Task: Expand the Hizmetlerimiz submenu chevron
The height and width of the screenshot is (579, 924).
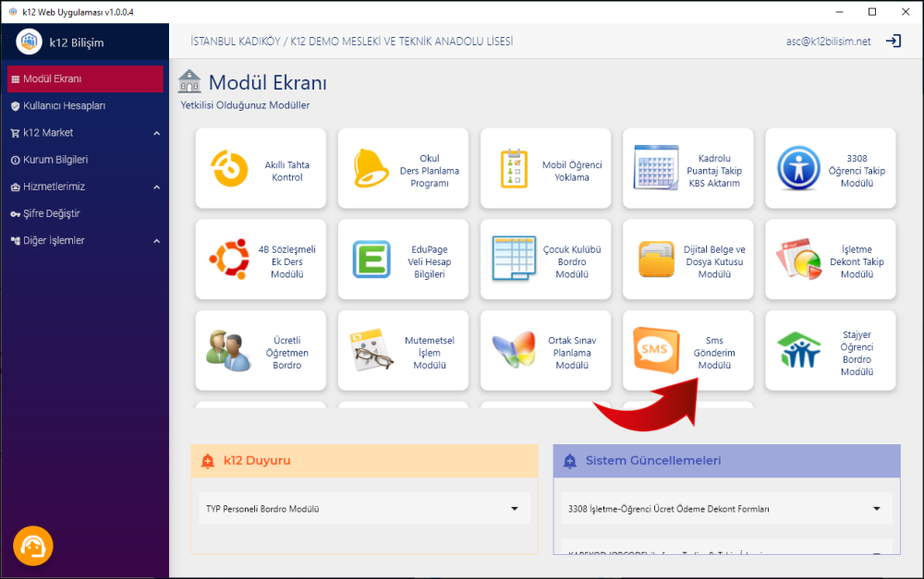Action: pyautogui.click(x=157, y=187)
